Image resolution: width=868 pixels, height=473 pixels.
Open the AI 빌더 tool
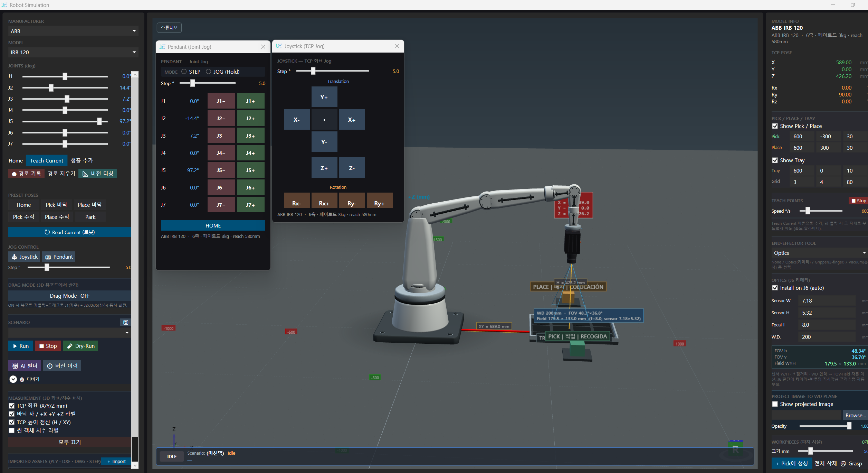[25, 366]
